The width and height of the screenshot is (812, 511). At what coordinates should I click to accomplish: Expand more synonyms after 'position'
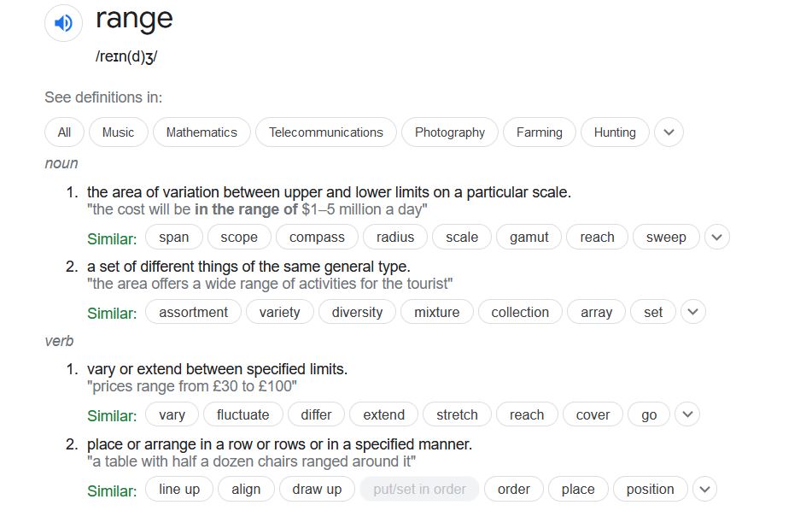point(704,490)
